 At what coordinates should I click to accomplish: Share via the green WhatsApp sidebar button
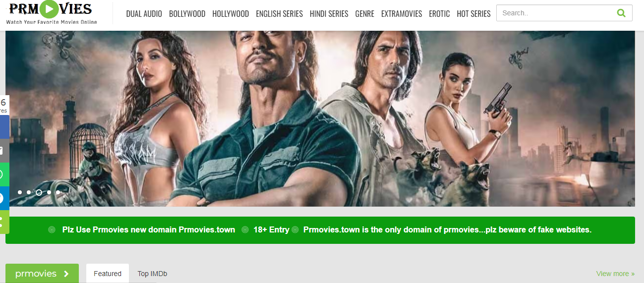[x=4, y=174]
